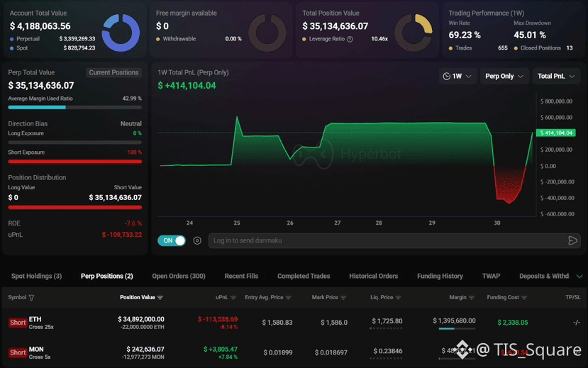Open the Total PnL dropdown
Image resolution: width=588 pixels, height=368 pixels.
556,76
